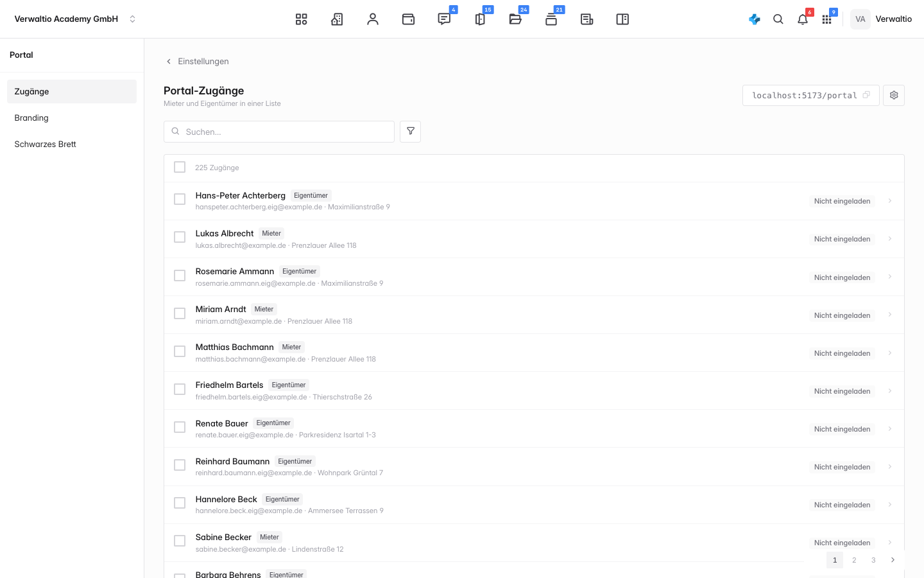Image resolution: width=924 pixels, height=578 pixels.
Task: Copy the localhost:5173/portal URL
Action: [866, 95]
